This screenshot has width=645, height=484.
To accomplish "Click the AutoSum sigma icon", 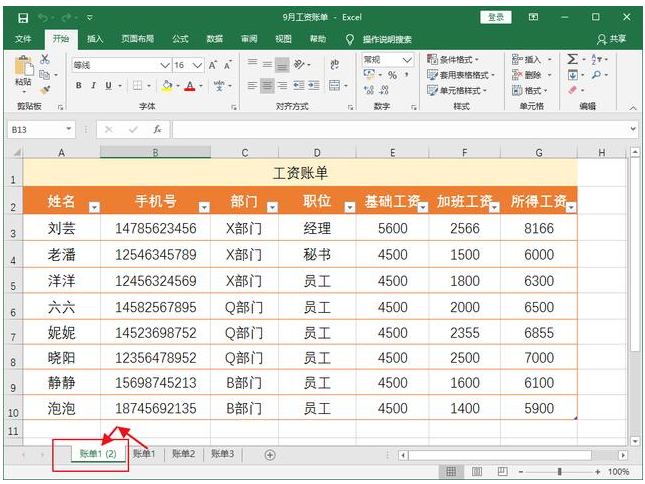I will click(572, 60).
